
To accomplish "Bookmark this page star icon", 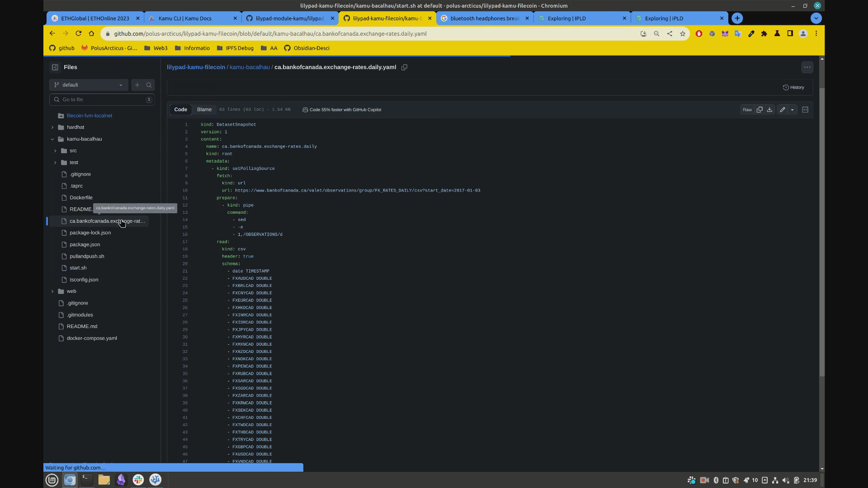I will [x=683, y=34].
